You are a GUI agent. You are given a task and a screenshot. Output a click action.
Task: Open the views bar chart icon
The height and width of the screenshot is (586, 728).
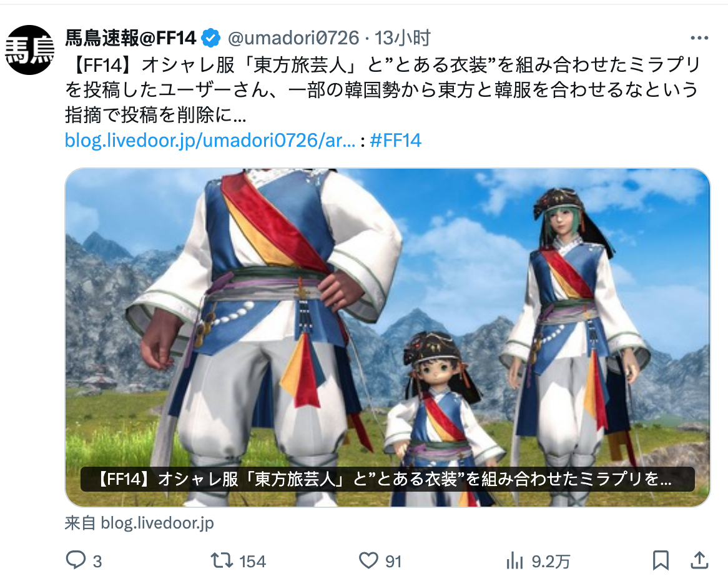tap(514, 560)
